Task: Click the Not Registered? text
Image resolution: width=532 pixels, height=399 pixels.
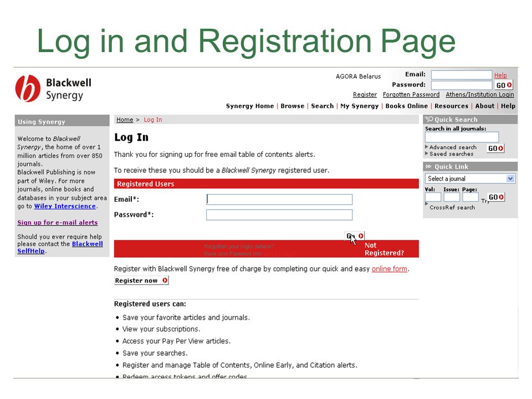Action: 384,249
